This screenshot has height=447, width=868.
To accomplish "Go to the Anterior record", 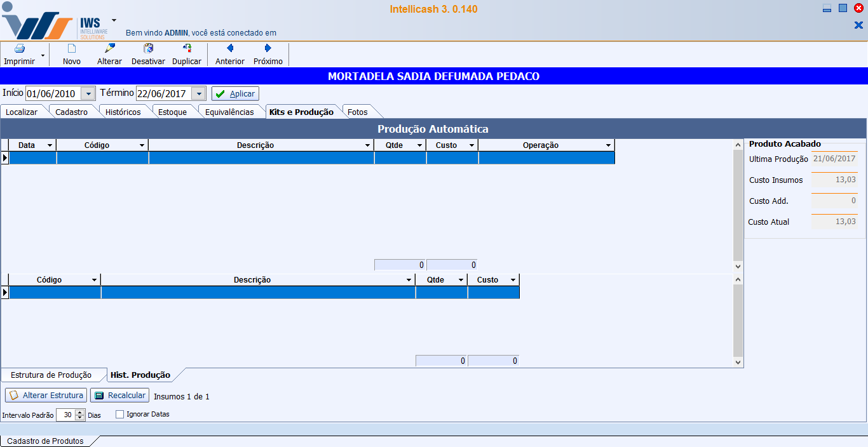I will click(230, 55).
